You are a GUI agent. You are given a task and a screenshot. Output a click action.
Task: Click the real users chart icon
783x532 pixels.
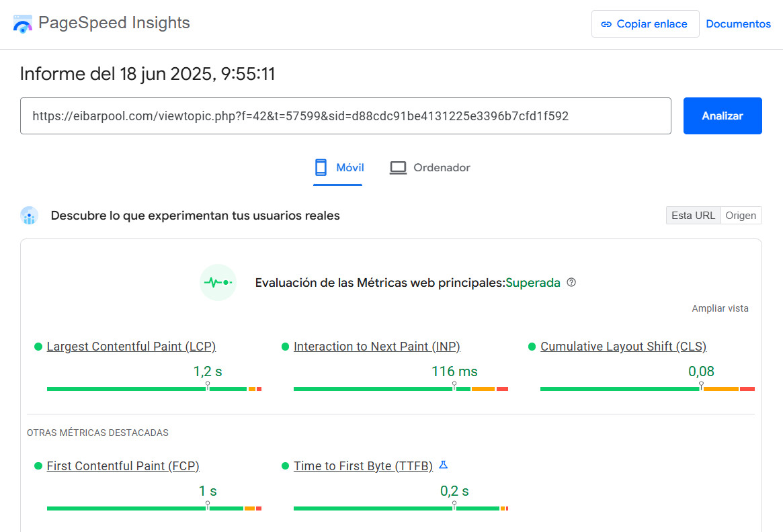point(29,216)
